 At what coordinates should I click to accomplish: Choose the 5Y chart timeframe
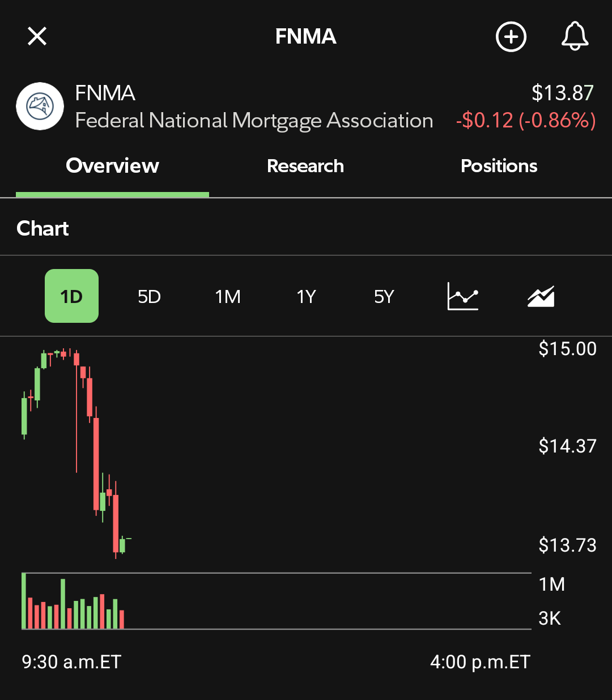point(384,296)
